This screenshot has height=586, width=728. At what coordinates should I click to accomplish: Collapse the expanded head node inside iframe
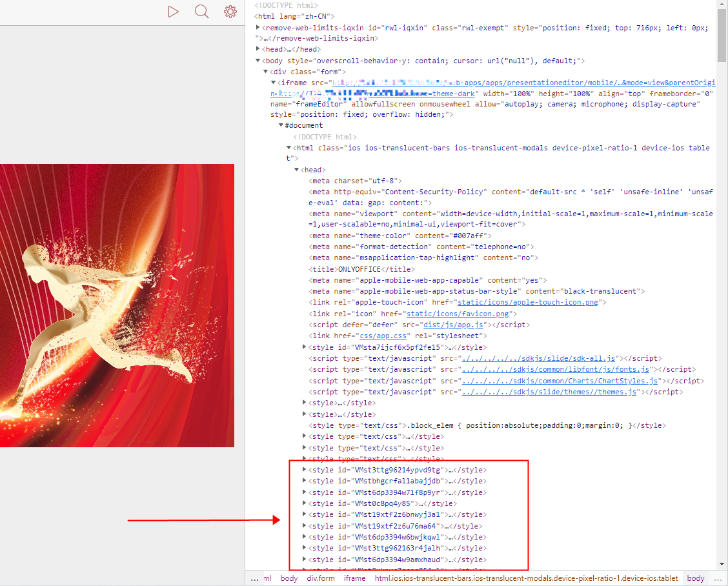296,170
